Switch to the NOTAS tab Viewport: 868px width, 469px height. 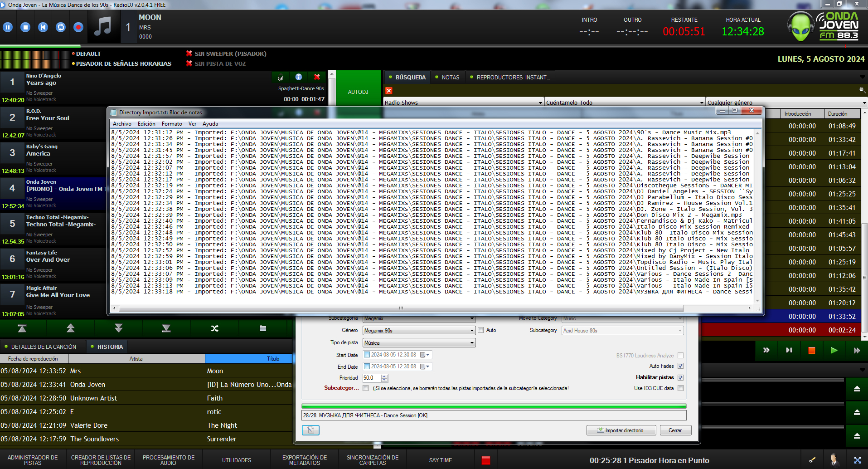click(447, 78)
